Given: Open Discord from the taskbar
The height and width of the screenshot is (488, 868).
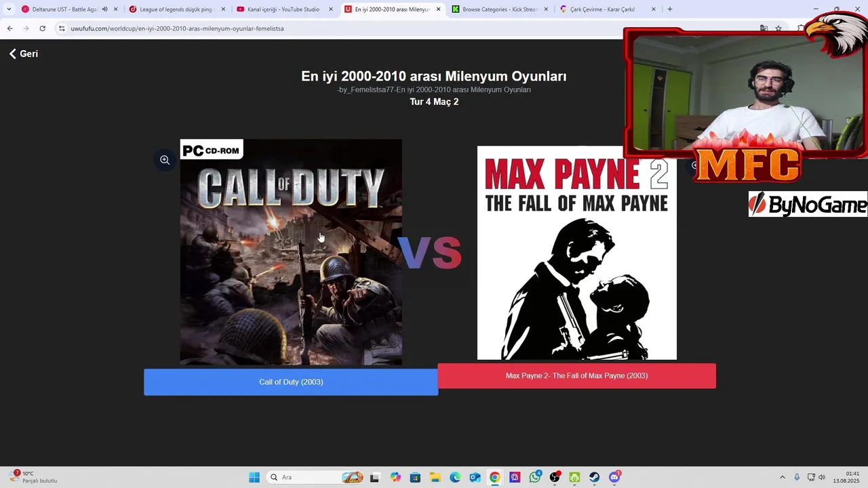Looking at the screenshot, I should (x=614, y=477).
